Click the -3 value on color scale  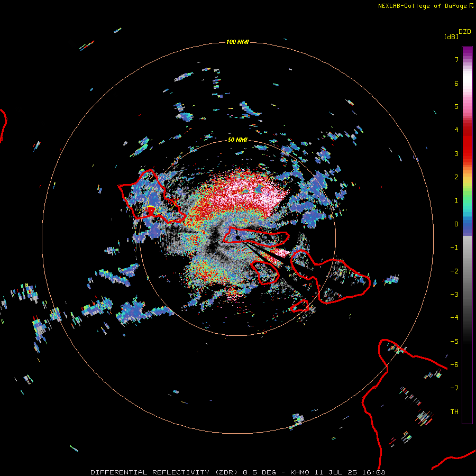click(454, 295)
